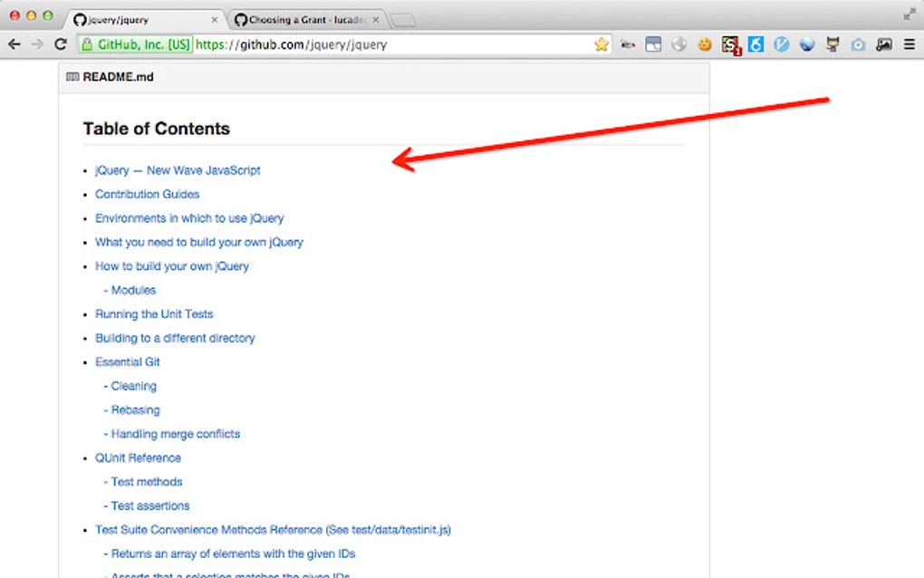The image size is (924, 578).
Task: Click the blue C extension icon
Action: pos(756,43)
